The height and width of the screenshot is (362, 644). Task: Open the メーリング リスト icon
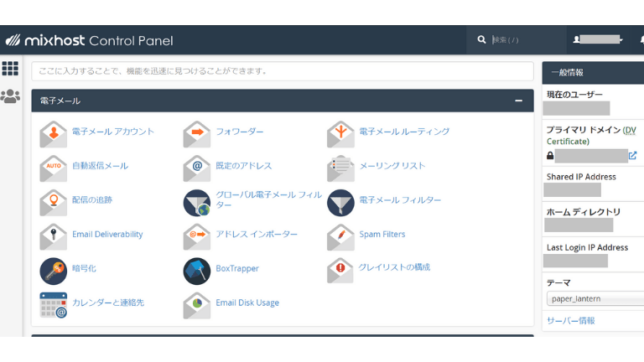340,168
